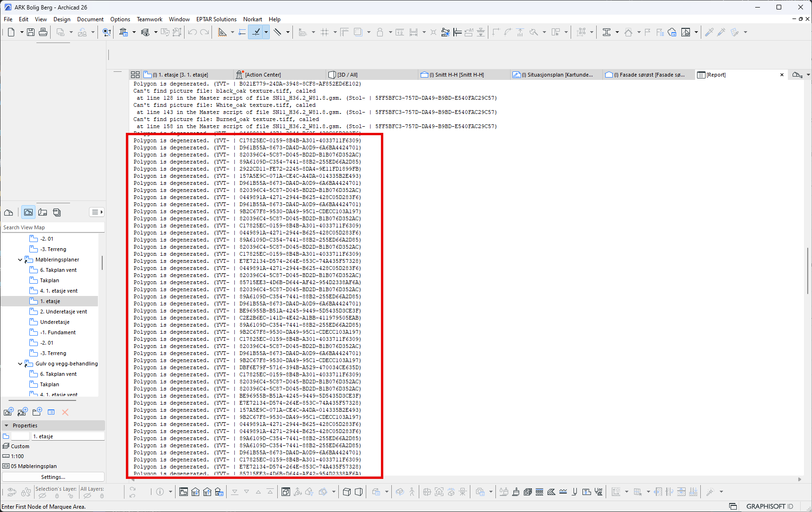
Task: Open the Publisher Sets navigator icon
Action: pyautogui.click(x=57, y=212)
